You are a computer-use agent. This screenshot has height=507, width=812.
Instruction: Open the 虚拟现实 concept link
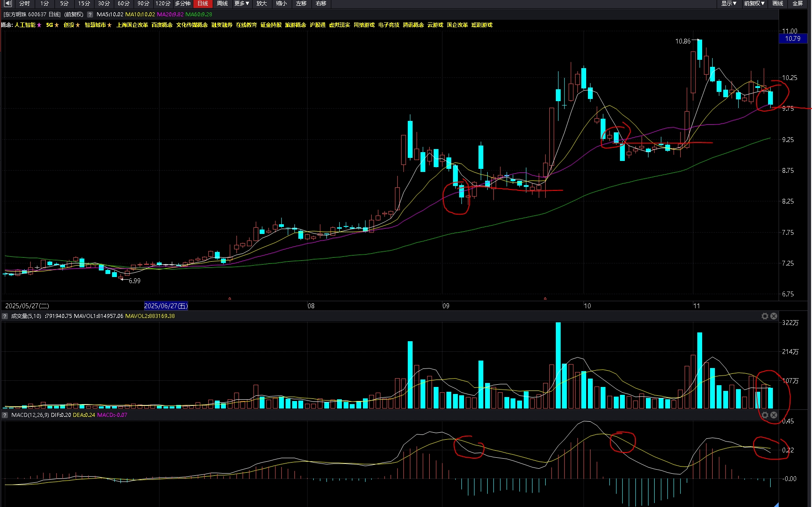point(340,25)
